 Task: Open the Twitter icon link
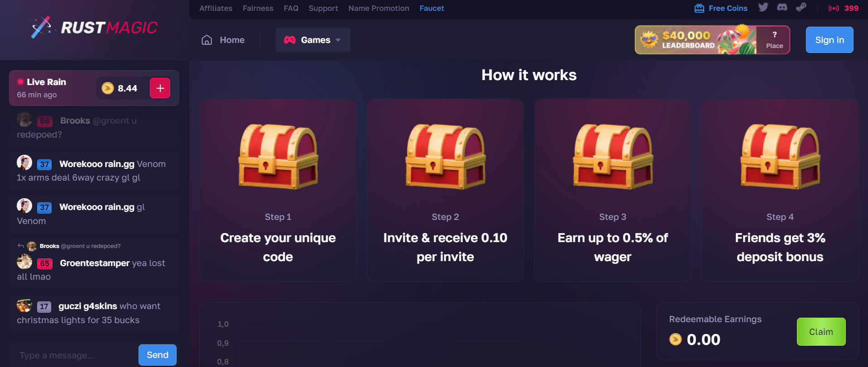(x=763, y=7)
